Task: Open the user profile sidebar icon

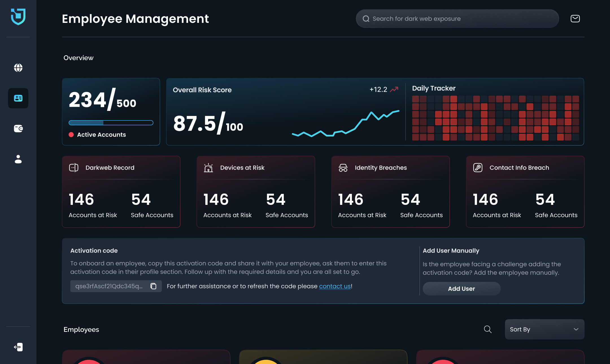Action: [x=18, y=159]
